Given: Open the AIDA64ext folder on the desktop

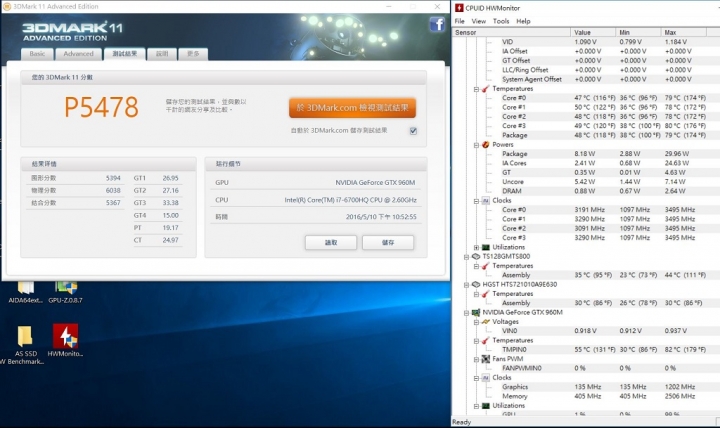Looking at the screenshot, I should (x=26, y=293).
